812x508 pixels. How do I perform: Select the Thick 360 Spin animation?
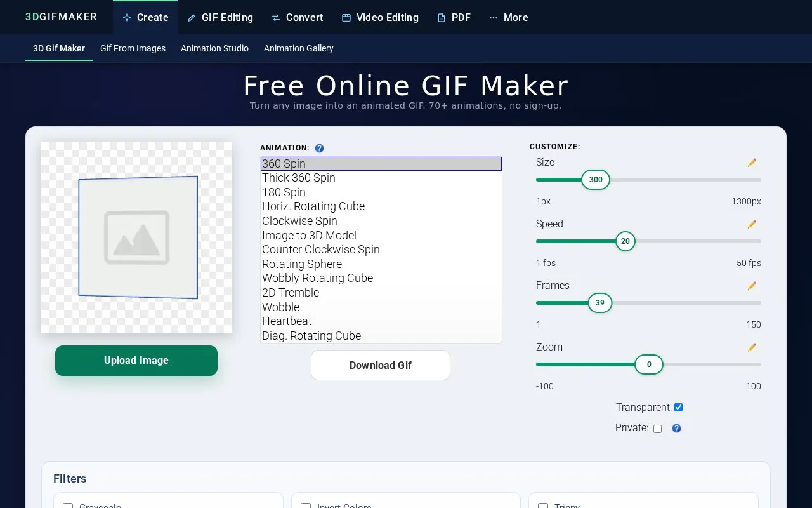coord(381,178)
